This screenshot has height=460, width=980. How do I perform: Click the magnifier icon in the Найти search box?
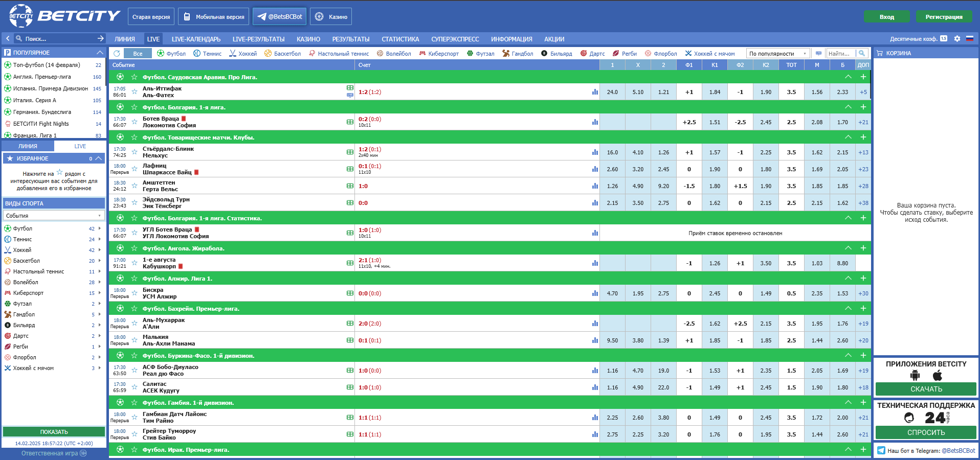(862, 53)
